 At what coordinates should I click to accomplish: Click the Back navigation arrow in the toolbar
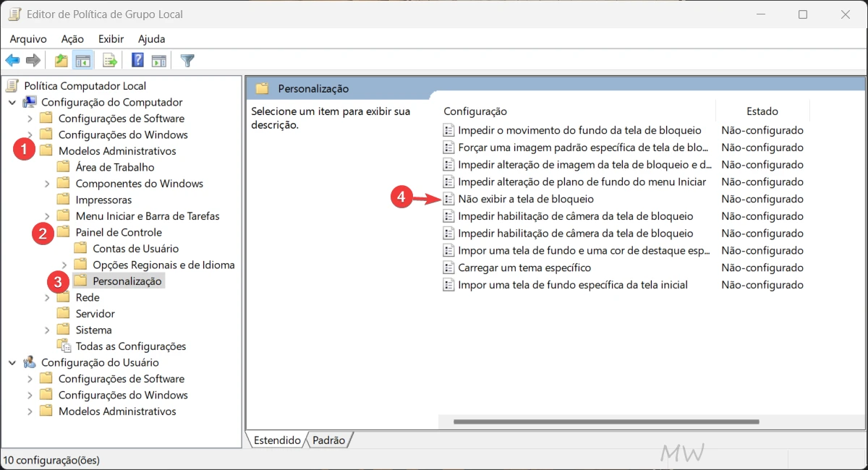tap(12, 60)
